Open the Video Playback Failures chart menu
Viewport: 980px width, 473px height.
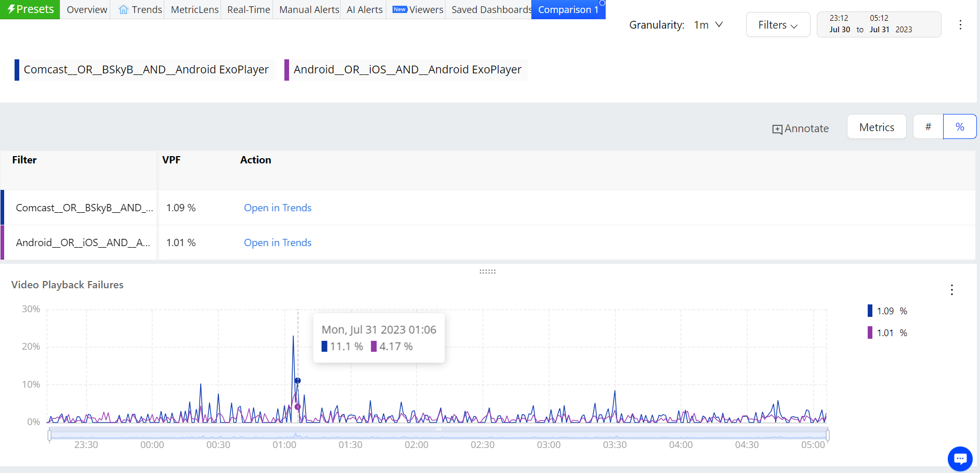tap(951, 290)
